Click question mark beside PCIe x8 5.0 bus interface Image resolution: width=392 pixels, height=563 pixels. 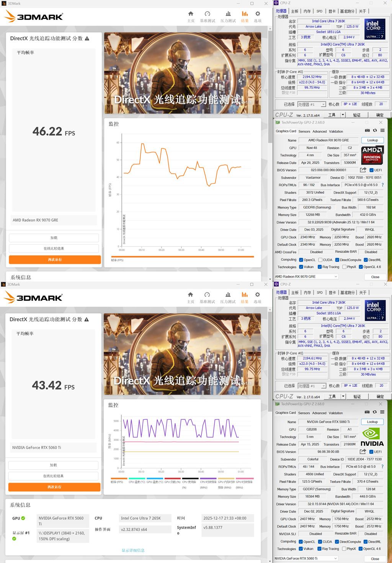pos(382,466)
